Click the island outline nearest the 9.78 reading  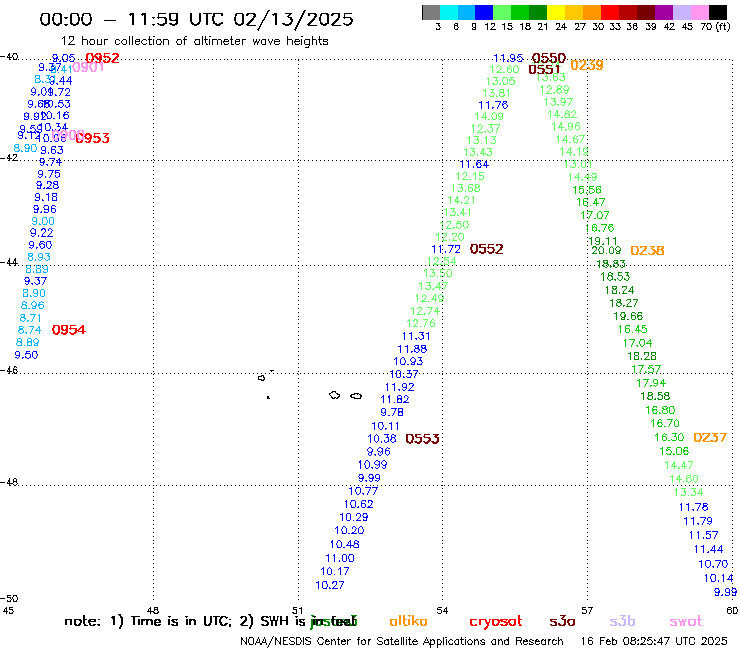356,396
